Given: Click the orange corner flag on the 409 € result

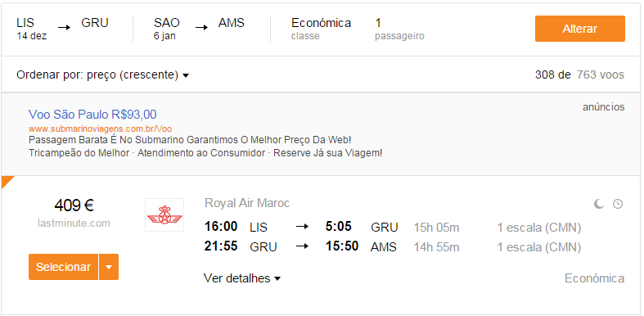Looking at the screenshot, I should (7, 181).
